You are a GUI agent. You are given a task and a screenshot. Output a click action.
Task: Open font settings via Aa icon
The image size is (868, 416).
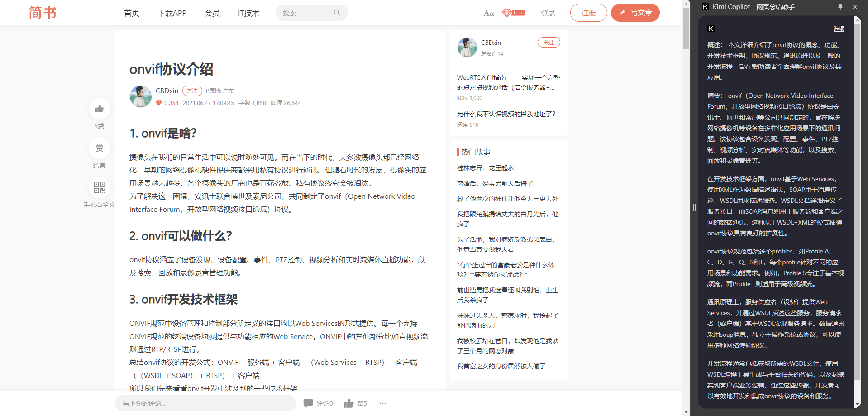pyautogui.click(x=488, y=13)
